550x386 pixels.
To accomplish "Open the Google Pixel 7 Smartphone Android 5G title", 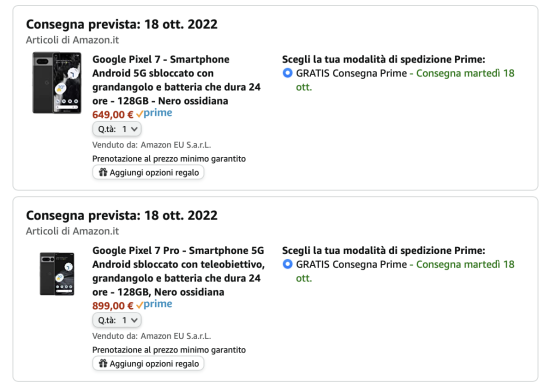I will pyautogui.click(x=176, y=80).
